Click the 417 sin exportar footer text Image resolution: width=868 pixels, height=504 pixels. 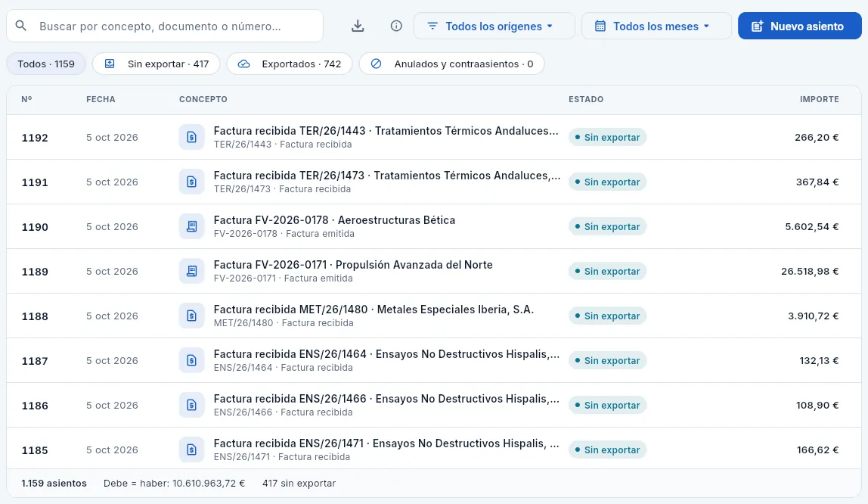299,483
